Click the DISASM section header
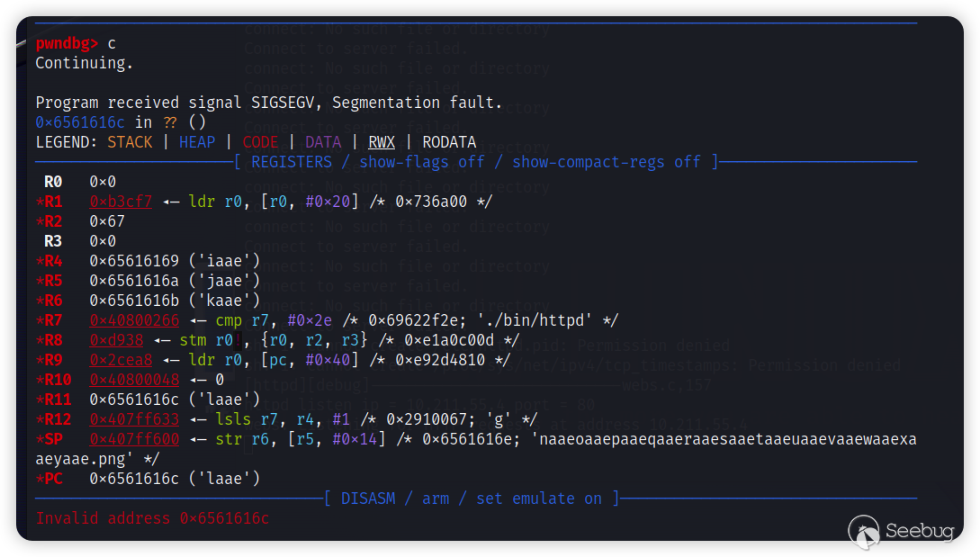This screenshot has width=980, height=557. 472,499
